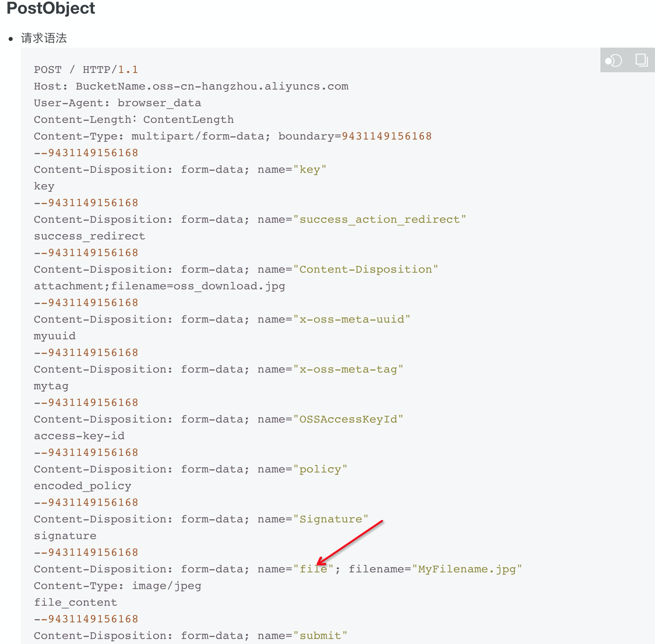Click the "file" name string at arrow
The height and width of the screenshot is (644, 655).
[313, 569]
